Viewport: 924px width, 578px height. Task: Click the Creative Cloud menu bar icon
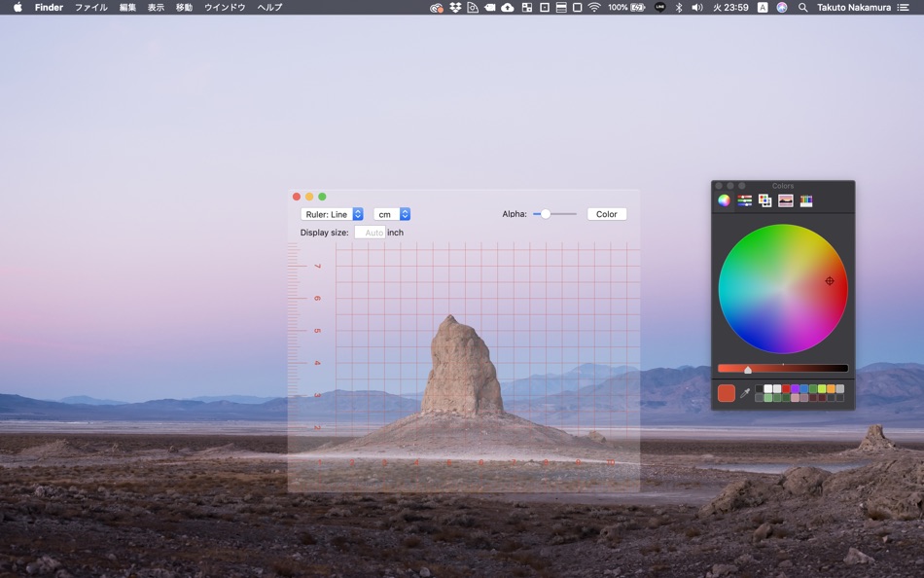[x=436, y=8]
